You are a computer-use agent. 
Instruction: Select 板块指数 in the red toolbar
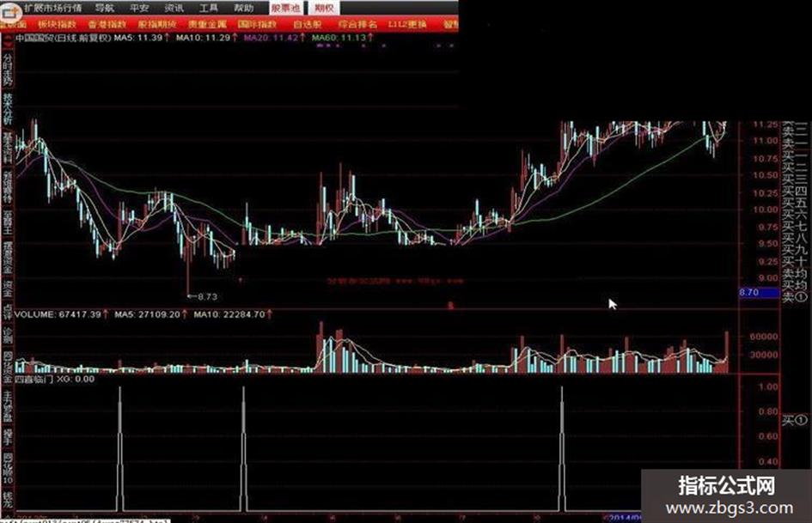(57, 24)
